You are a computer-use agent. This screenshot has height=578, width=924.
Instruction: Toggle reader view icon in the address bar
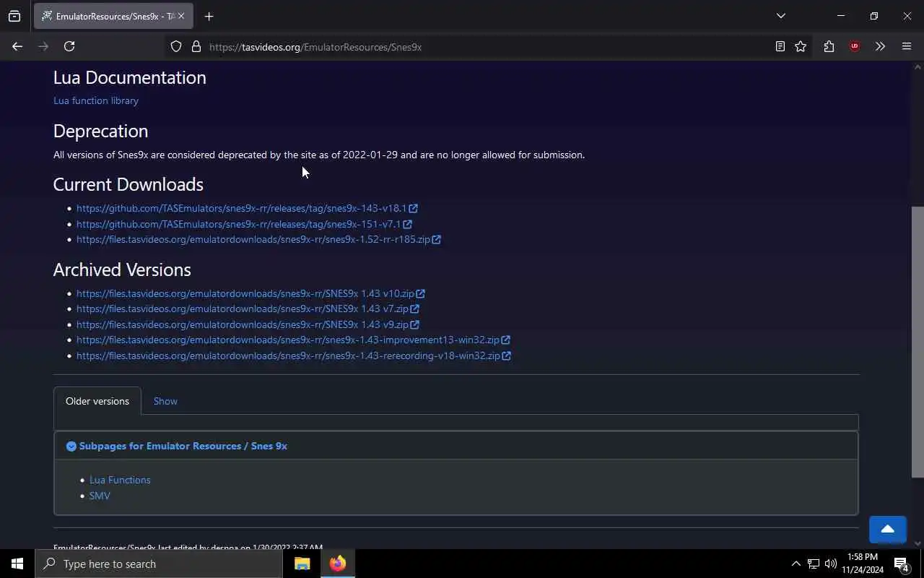[780, 46]
